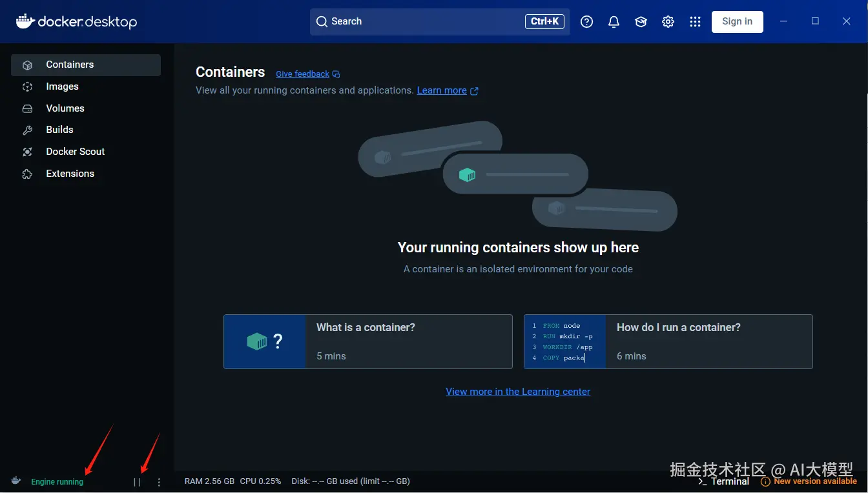
Task: Maximize the Docker Desktop window
Action: pyautogui.click(x=815, y=21)
